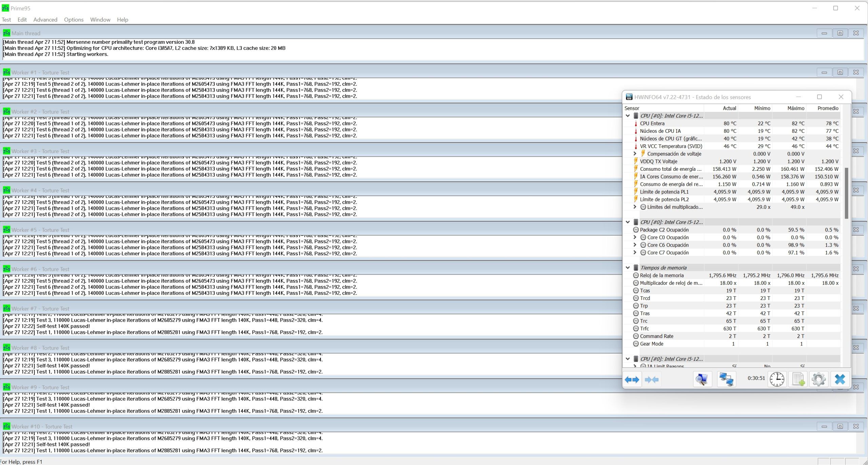The image size is (868, 465).
Task: Click the Actual column header in HWiNFO
Action: [x=721, y=108]
